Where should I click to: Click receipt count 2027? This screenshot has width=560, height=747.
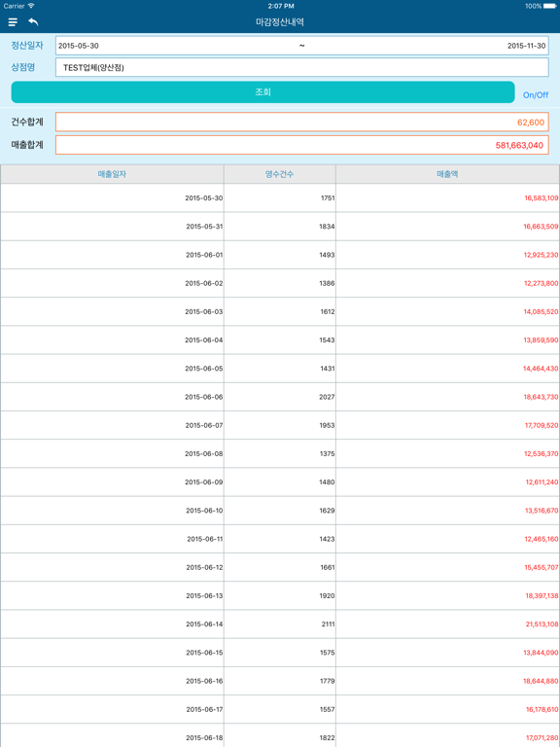[x=327, y=397]
